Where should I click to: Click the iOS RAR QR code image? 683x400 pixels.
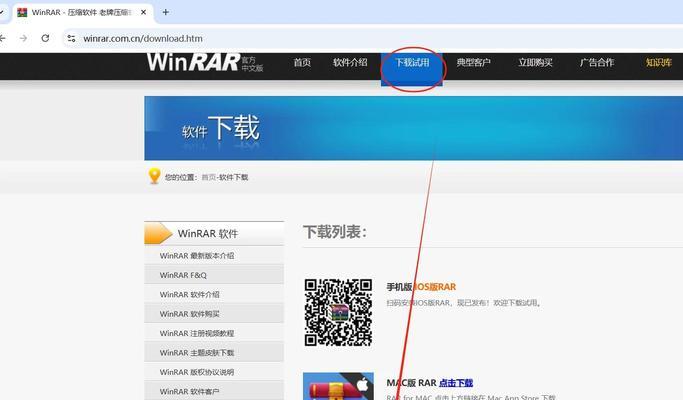(x=338, y=312)
